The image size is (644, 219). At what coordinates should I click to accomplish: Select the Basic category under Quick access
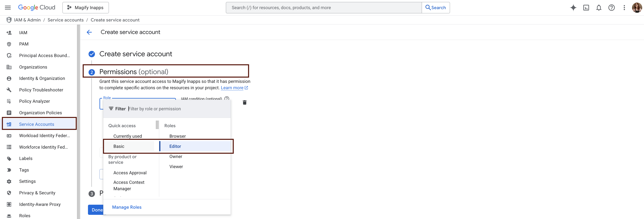point(119,146)
